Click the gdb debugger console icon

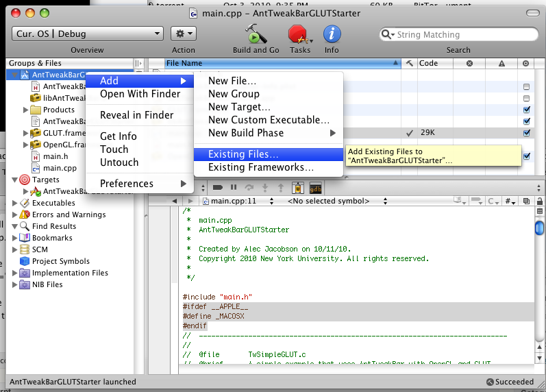[x=316, y=187]
